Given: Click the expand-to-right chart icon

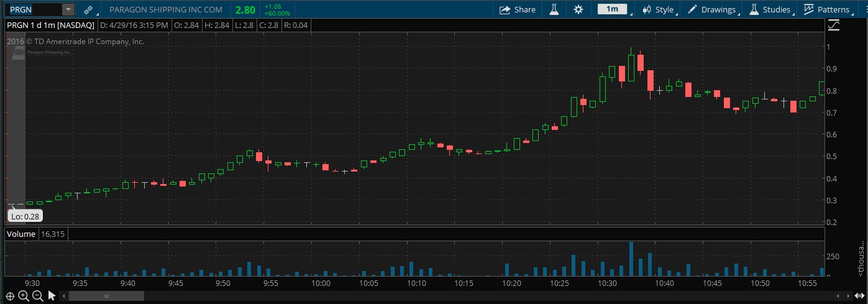Looking at the screenshot, I should coord(860,296).
